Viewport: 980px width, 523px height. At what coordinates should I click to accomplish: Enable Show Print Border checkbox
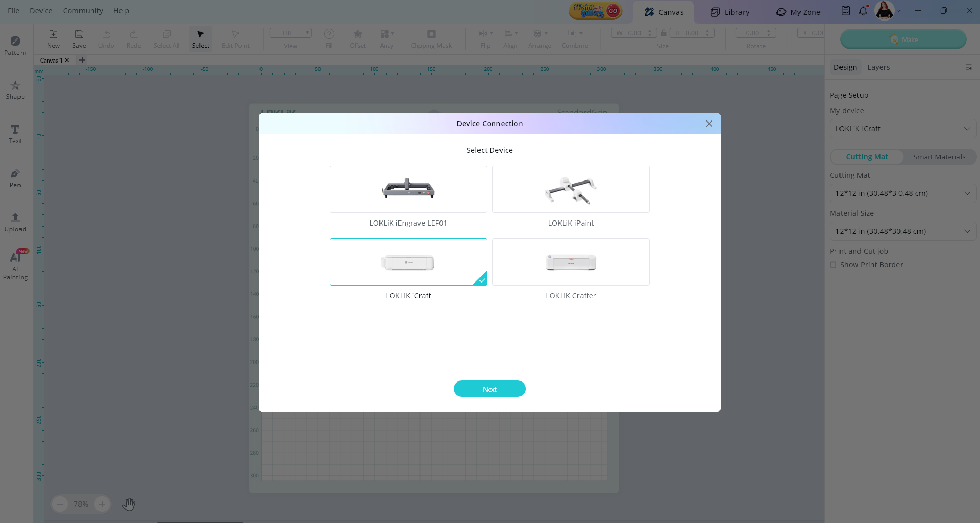coord(833,265)
